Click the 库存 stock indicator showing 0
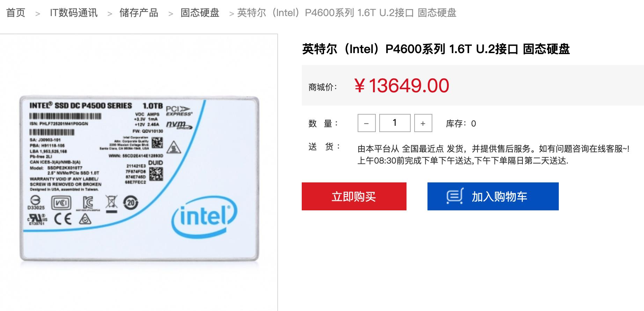This screenshot has width=644, height=311. (x=463, y=123)
